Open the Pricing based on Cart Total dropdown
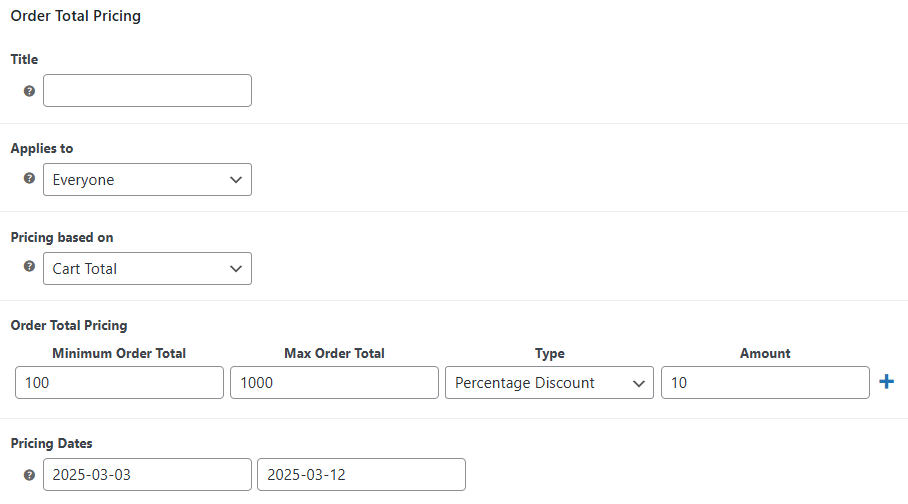 [x=147, y=268]
